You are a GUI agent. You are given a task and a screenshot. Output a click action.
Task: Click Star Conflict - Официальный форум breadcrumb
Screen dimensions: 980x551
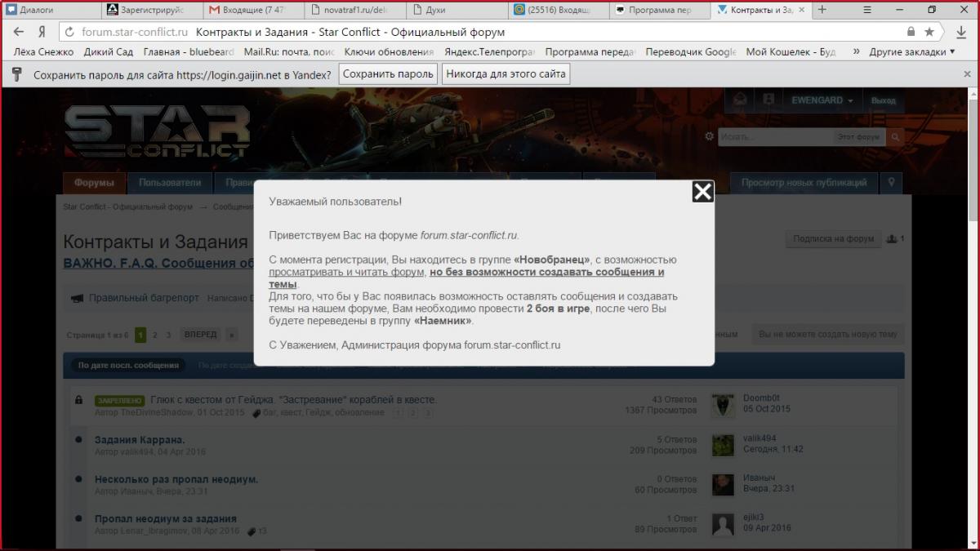coord(128,207)
